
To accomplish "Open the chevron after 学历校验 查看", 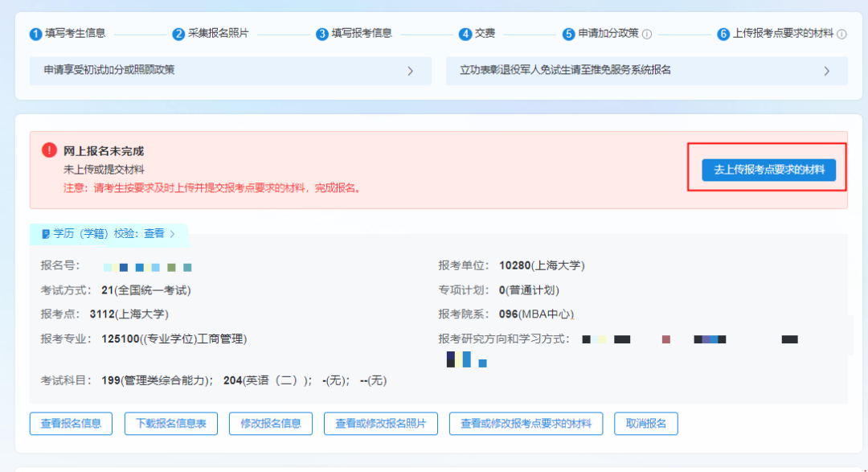I will click(173, 234).
